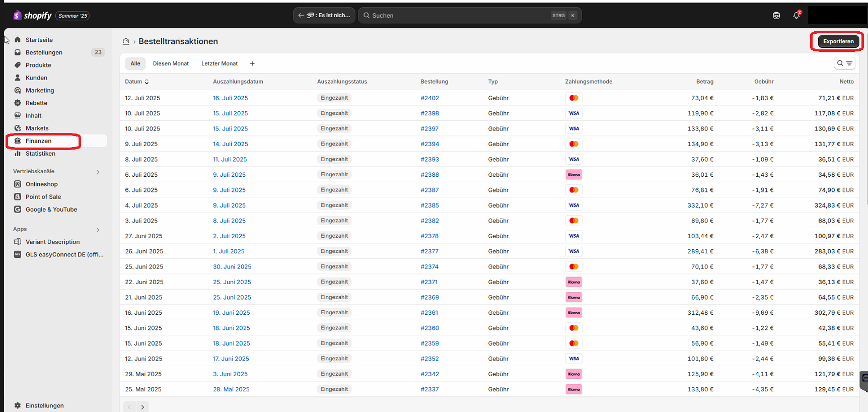868x412 pixels.
Task: Click the finance home breadcrumb icon
Action: [126, 42]
